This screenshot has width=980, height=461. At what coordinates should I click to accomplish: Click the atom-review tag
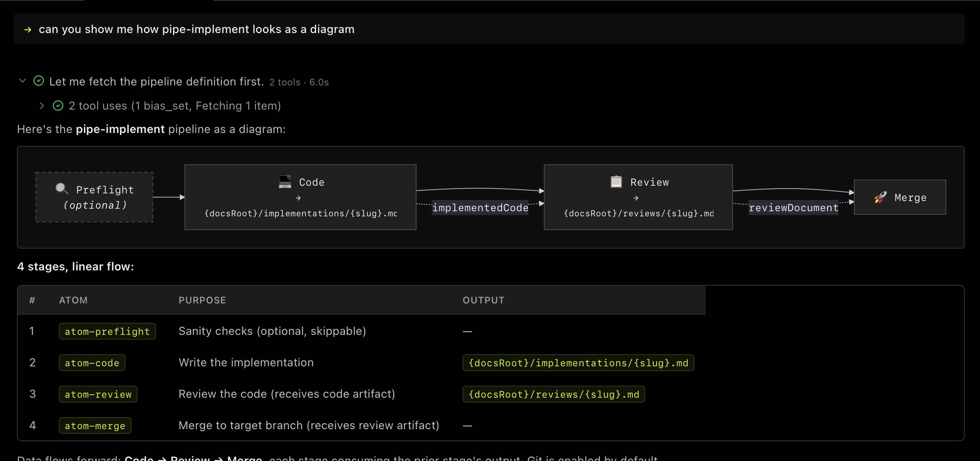(x=98, y=394)
